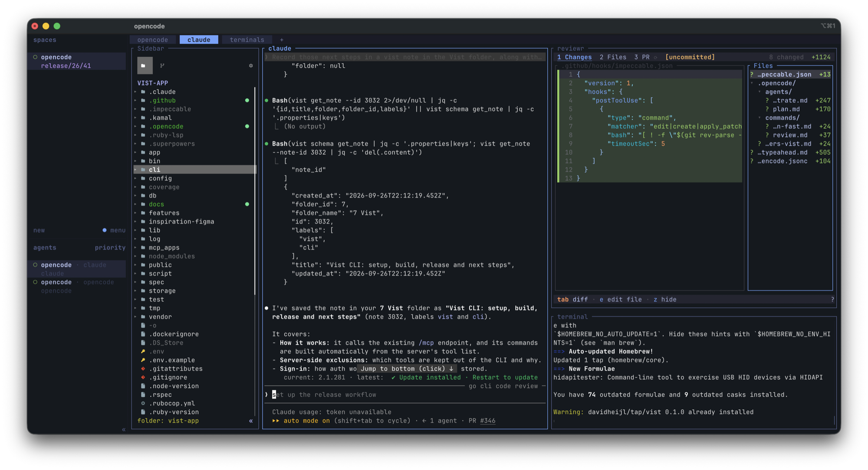Expand the lib folder arrow

[x=135, y=230]
